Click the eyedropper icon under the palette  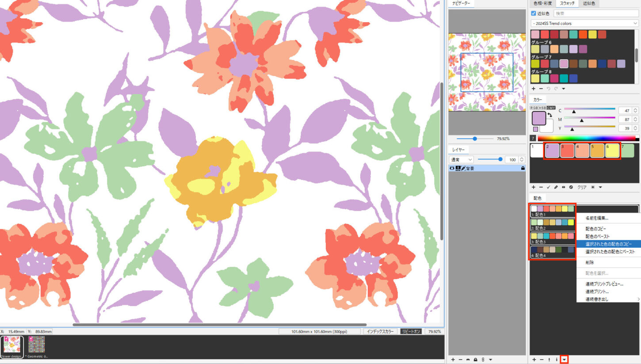tap(556, 187)
